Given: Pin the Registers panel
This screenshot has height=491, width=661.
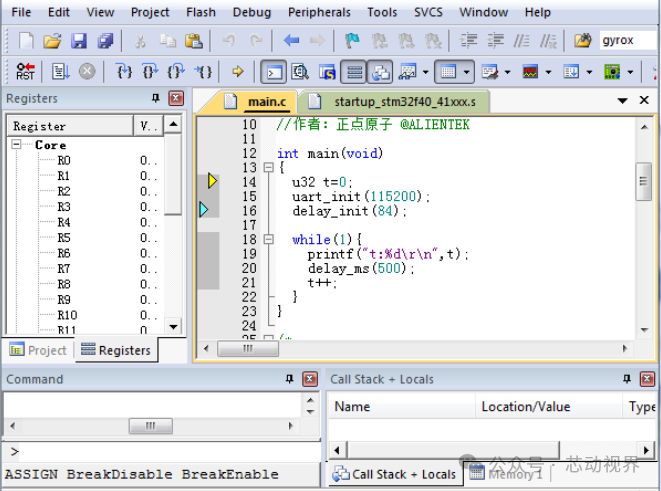Looking at the screenshot, I should [x=156, y=98].
